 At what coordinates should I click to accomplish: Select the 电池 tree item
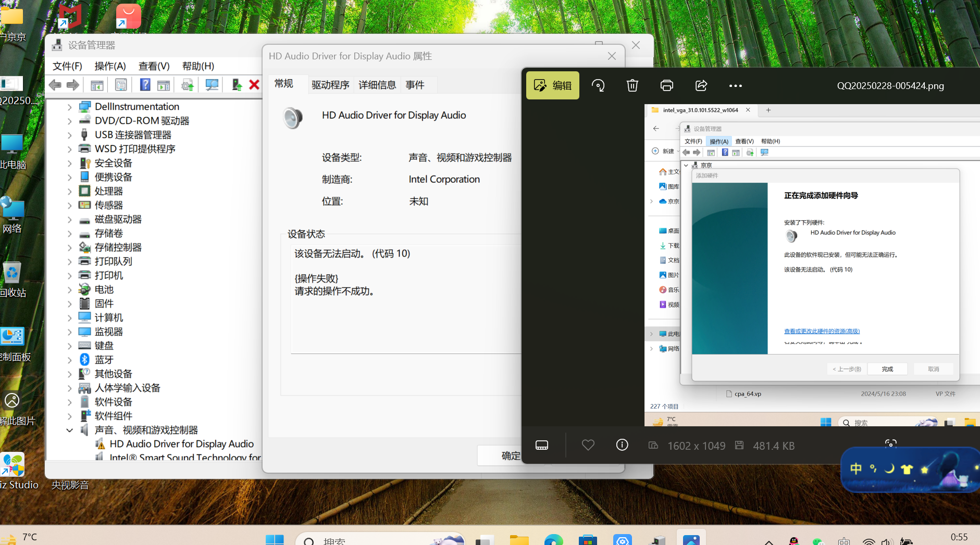click(x=104, y=289)
